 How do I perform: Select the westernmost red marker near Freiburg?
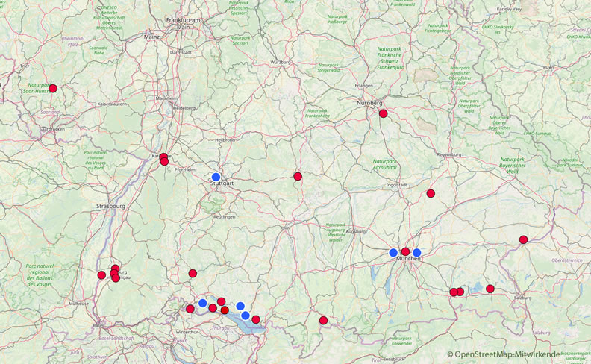tap(101, 275)
